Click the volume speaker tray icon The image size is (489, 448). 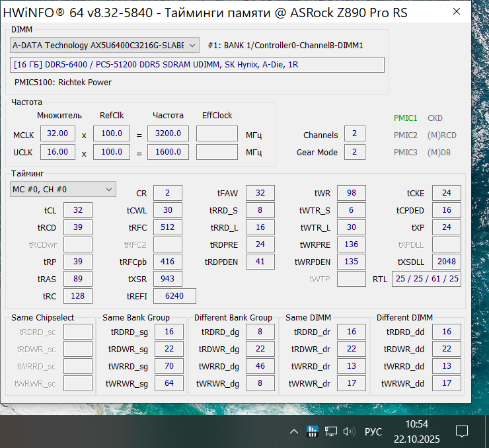pyautogui.click(x=350, y=431)
